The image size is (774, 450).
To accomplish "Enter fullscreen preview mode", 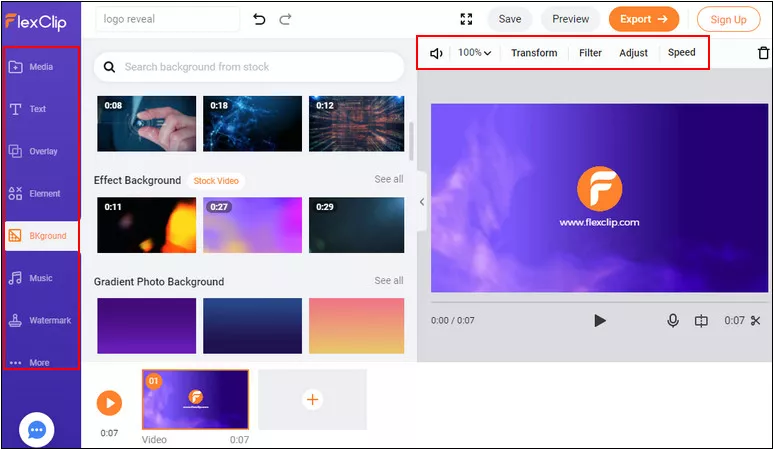I will point(466,19).
